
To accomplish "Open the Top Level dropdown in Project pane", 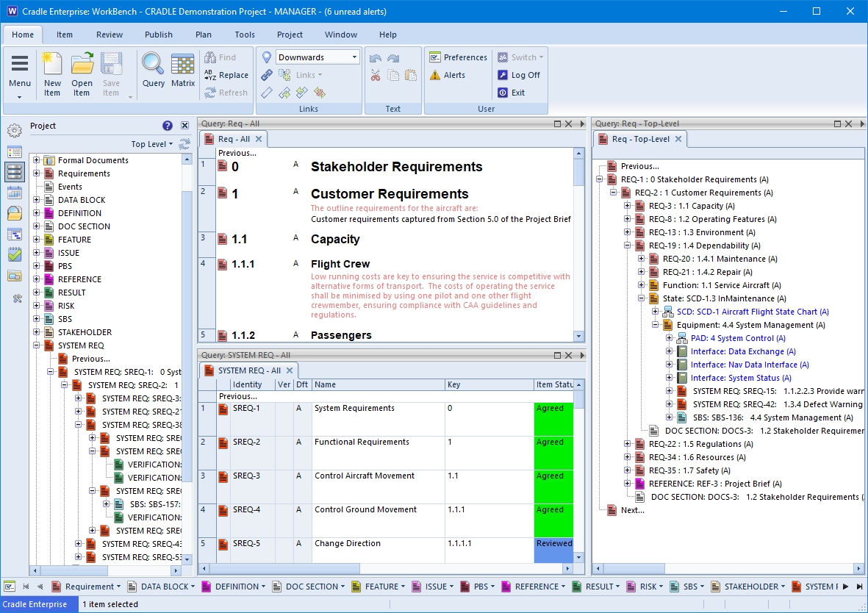I will (151, 144).
